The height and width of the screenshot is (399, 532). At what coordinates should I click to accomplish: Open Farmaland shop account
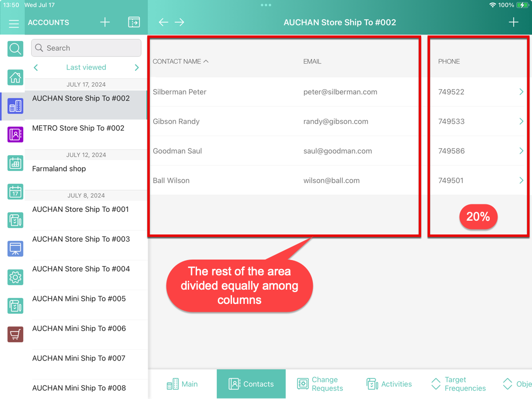[x=59, y=168]
